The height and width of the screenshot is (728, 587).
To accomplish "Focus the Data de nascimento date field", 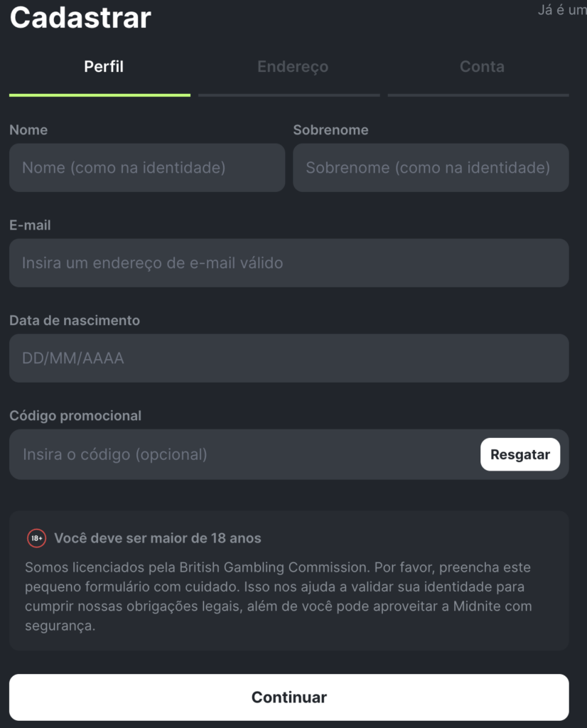I will coord(289,358).
